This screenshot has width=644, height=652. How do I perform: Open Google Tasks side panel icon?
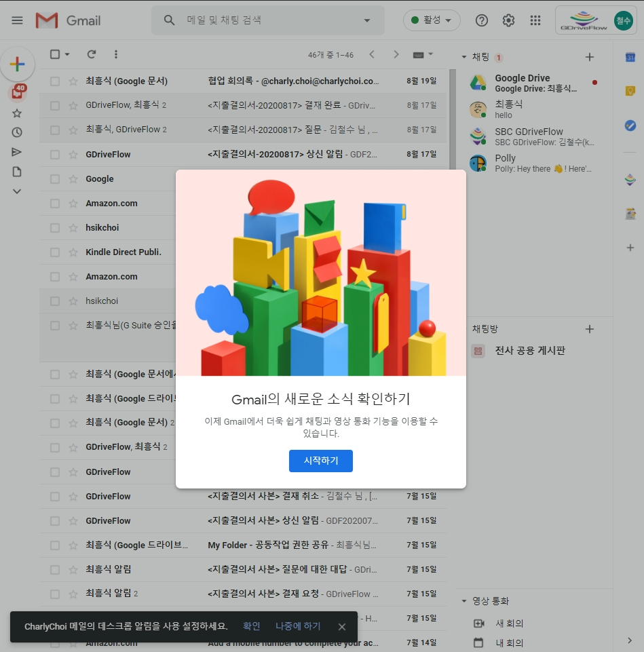[630, 125]
